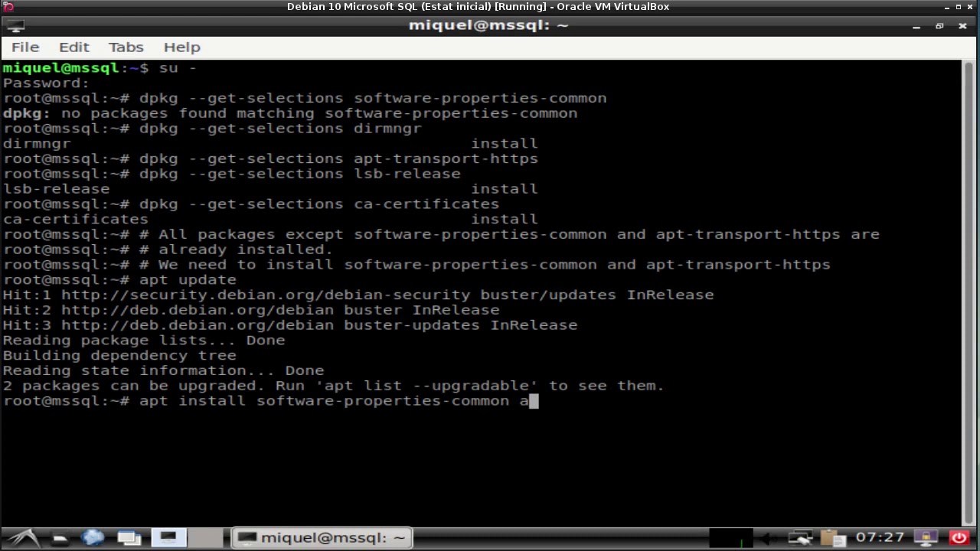
Task: Click the 'apt update' command text
Action: [x=188, y=279]
